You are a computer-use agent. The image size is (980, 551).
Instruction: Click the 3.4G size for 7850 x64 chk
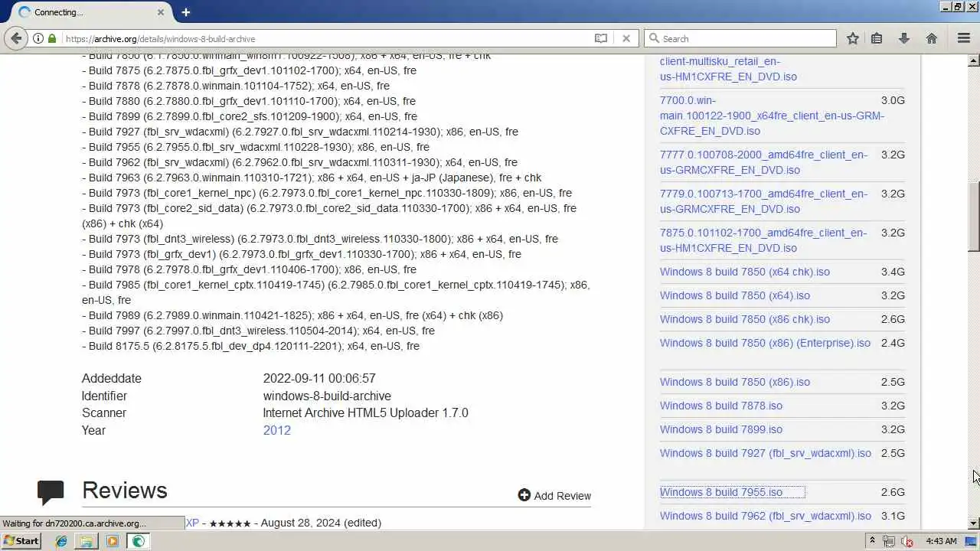coord(893,272)
